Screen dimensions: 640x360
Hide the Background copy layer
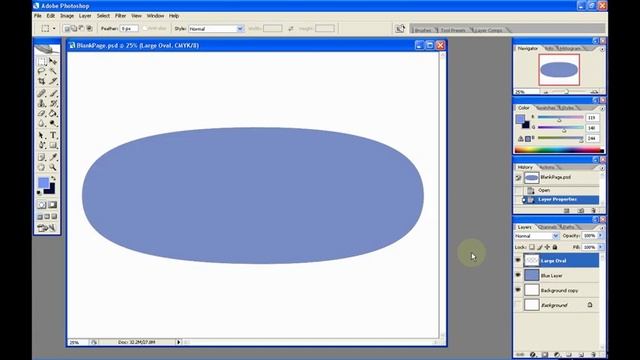coord(518,290)
